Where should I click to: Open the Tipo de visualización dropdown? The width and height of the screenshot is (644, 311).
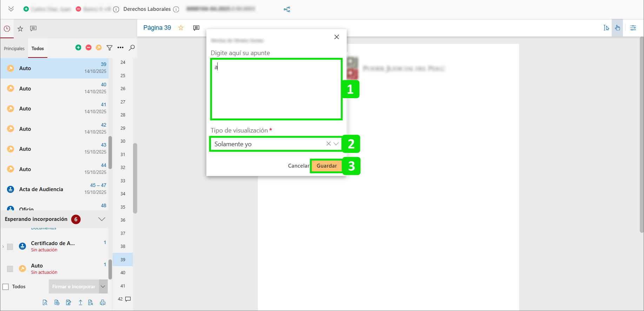(x=336, y=144)
